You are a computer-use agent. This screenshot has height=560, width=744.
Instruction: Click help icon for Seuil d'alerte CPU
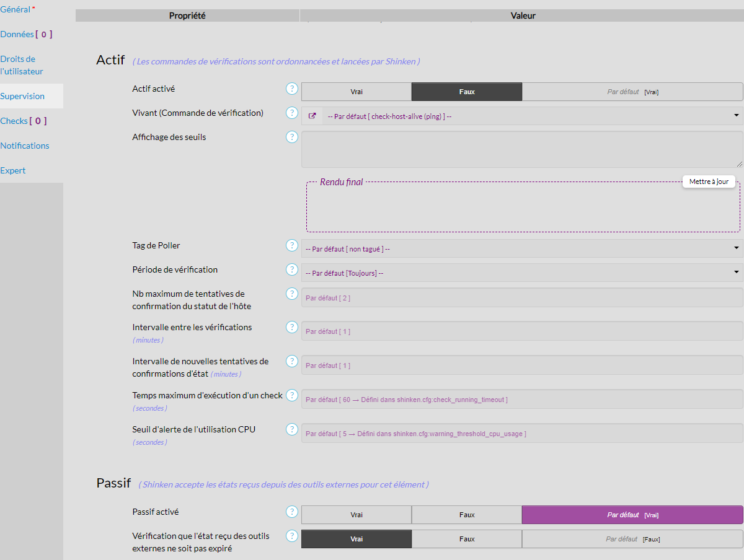click(292, 429)
